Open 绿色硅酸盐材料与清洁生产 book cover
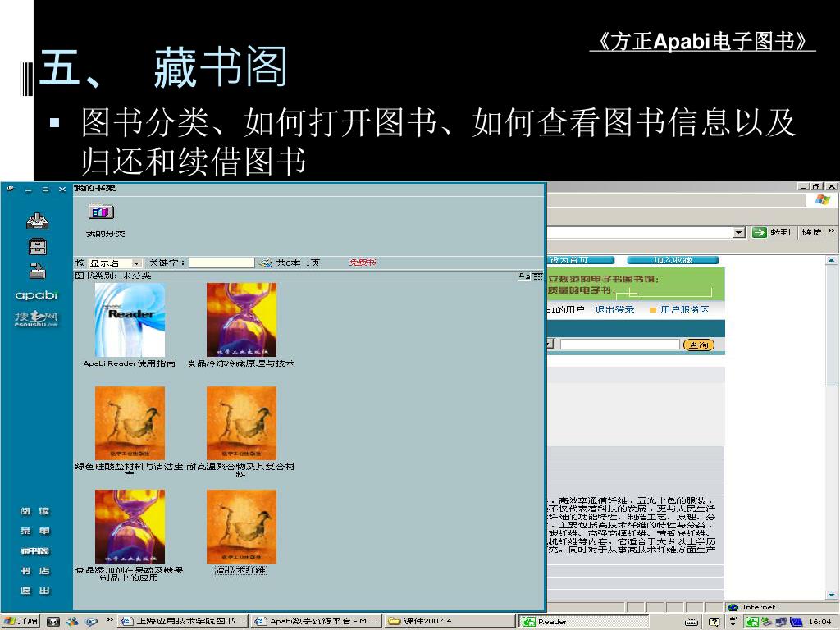840x630 pixels. pos(130,422)
